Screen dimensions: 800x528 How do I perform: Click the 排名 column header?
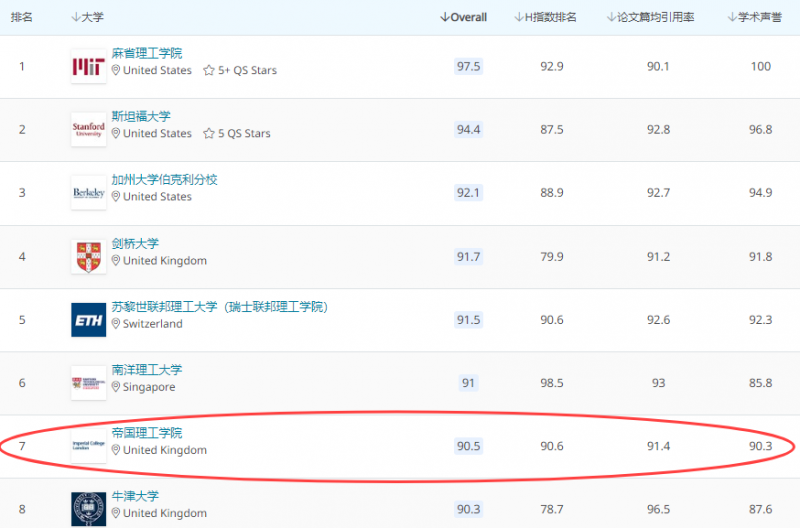[22, 17]
